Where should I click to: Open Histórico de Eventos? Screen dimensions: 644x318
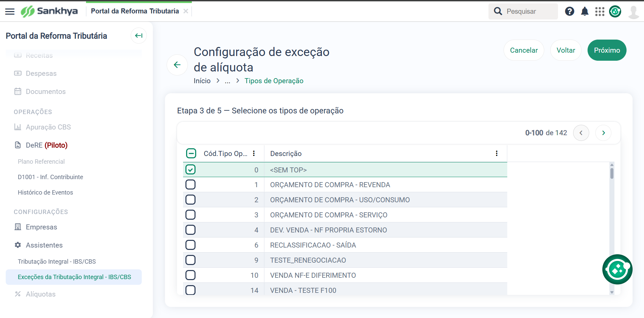tap(45, 193)
